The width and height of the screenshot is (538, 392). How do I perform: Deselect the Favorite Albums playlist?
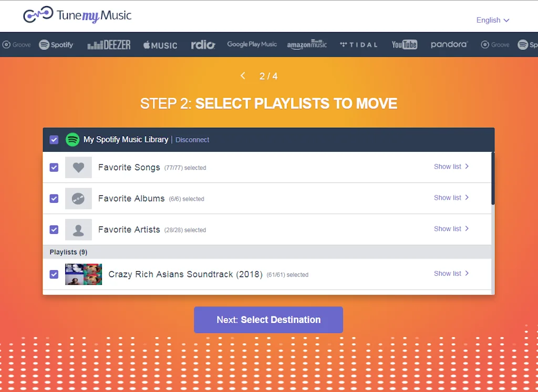tap(54, 198)
